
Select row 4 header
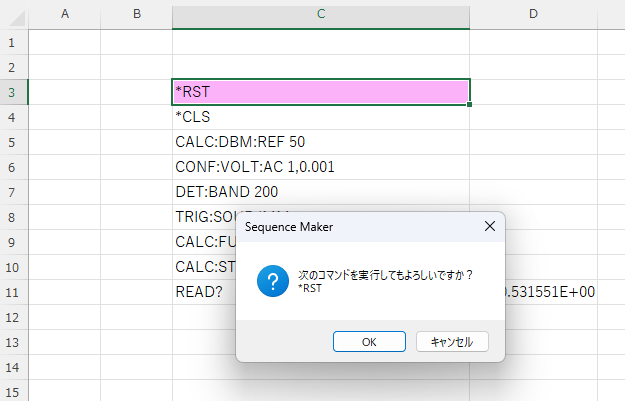(14, 117)
